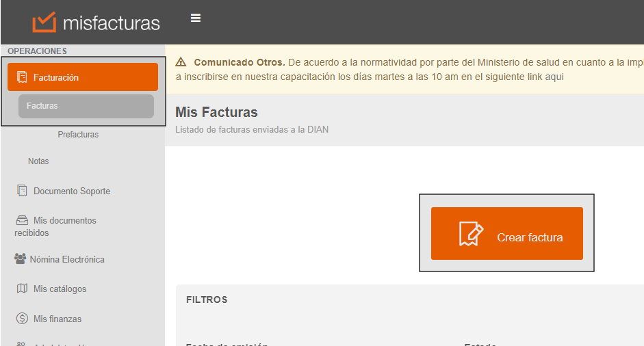Toggle the hamburger sidebar menu

pyautogui.click(x=196, y=18)
